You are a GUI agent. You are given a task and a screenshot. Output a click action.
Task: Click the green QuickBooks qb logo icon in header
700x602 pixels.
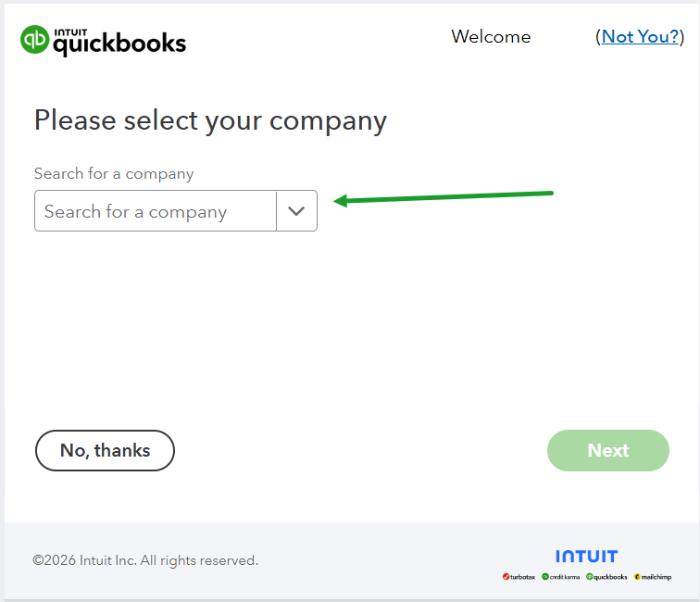click(x=34, y=40)
